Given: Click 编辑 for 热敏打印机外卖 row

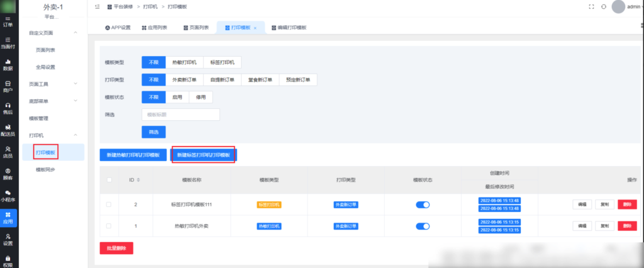Looking at the screenshot, I should 582,226.
